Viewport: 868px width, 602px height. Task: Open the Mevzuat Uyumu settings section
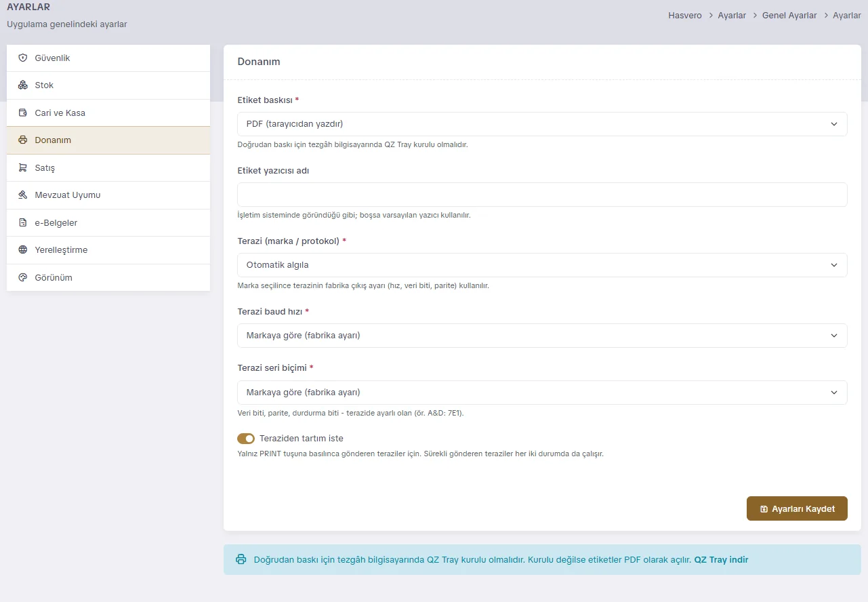point(108,195)
